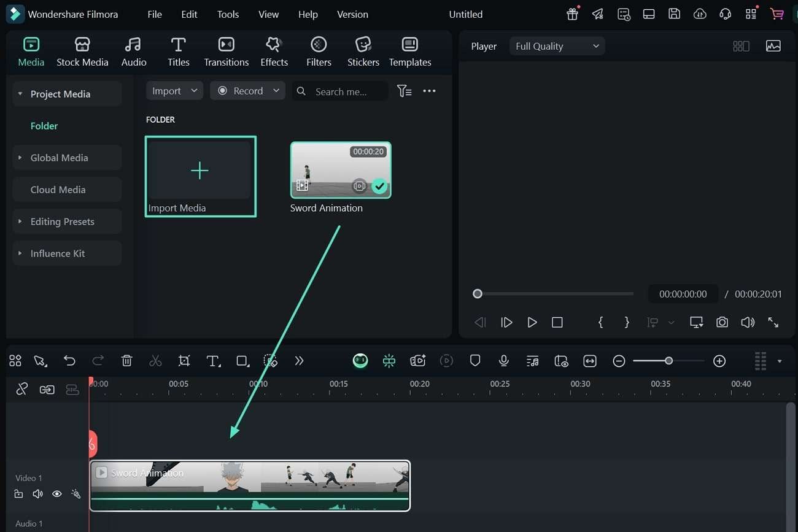Toggle Video 1 track visibility eye
This screenshot has width=798, height=532.
pyautogui.click(x=57, y=493)
